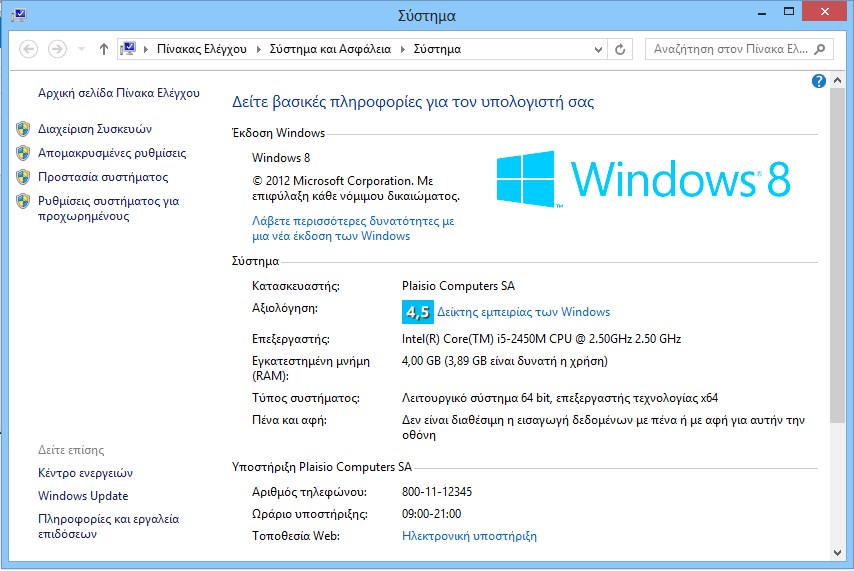Click the computer icon in address bar

pyautogui.click(x=128, y=49)
